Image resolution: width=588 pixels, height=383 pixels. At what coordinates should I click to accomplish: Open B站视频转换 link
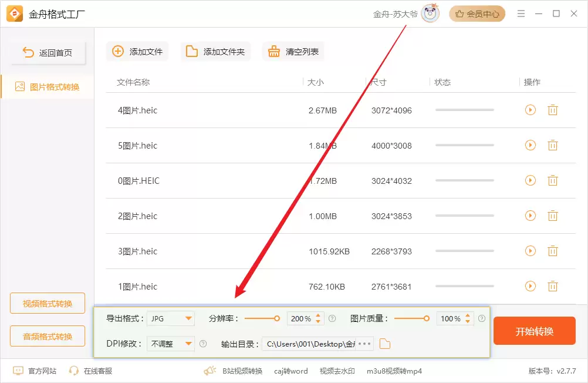coord(242,371)
